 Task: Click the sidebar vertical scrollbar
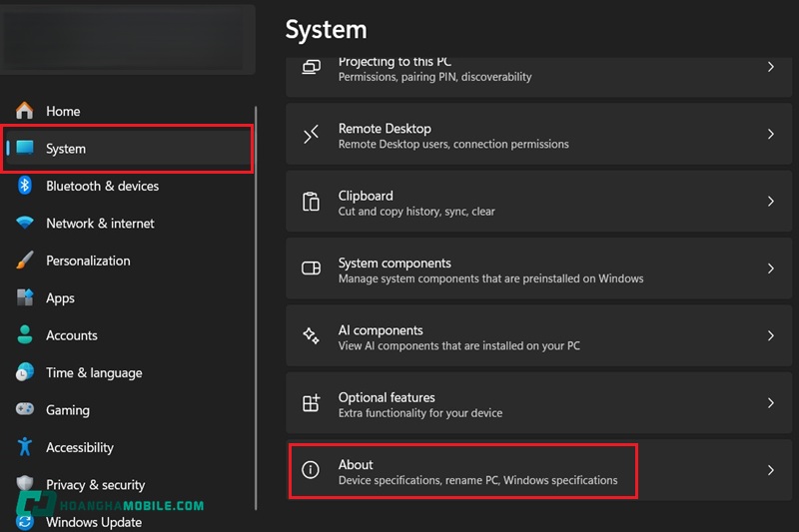(256, 299)
